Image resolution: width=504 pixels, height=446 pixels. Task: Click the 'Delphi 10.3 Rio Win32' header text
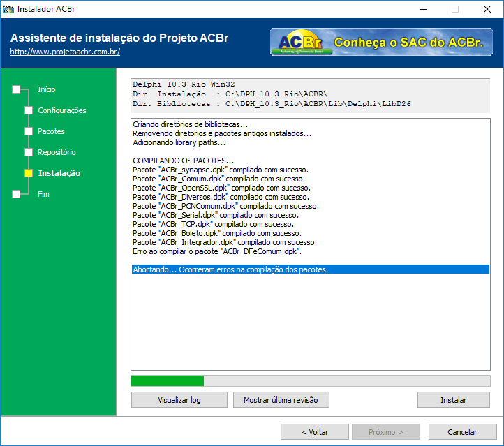(184, 84)
